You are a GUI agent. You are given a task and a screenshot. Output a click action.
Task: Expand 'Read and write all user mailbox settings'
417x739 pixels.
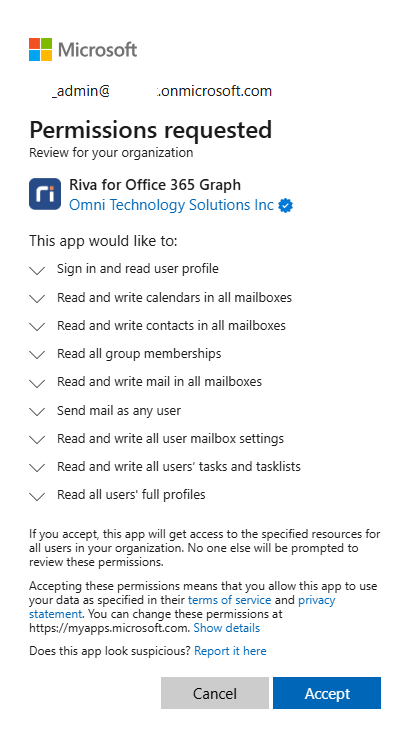(37, 440)
